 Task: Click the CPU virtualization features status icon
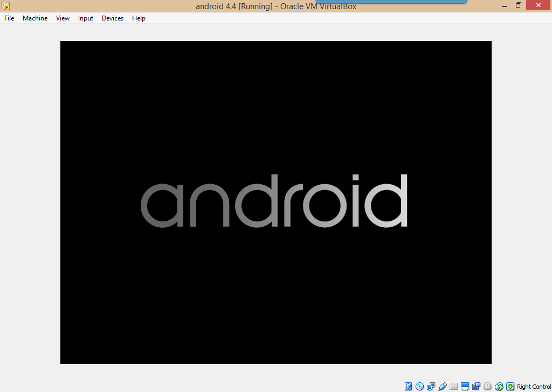click(x=487, y=387)
